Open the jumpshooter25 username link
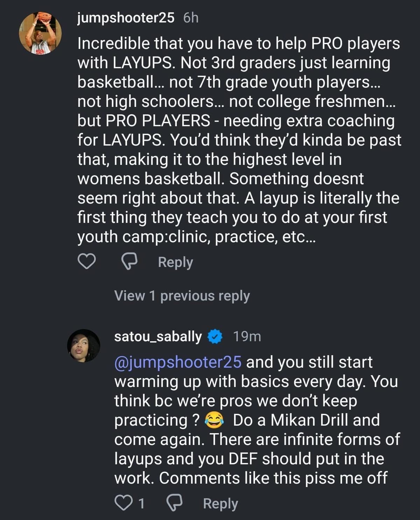The width and height of the screenshot is (420, 520). [x=126, y=18]
